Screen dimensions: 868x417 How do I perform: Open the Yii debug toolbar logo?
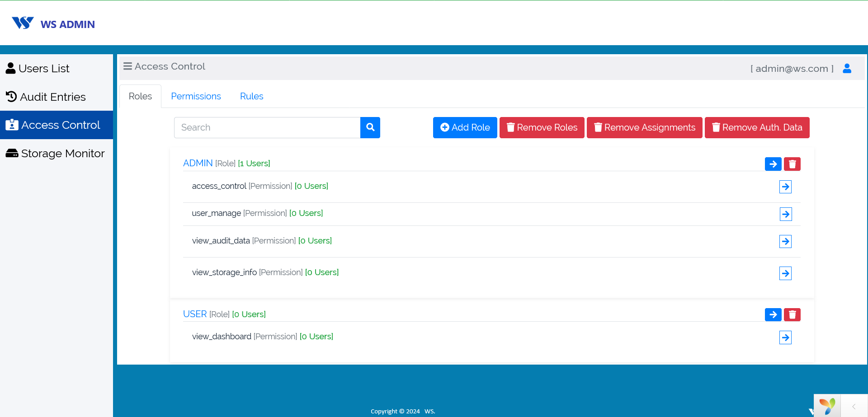[827, 406]
